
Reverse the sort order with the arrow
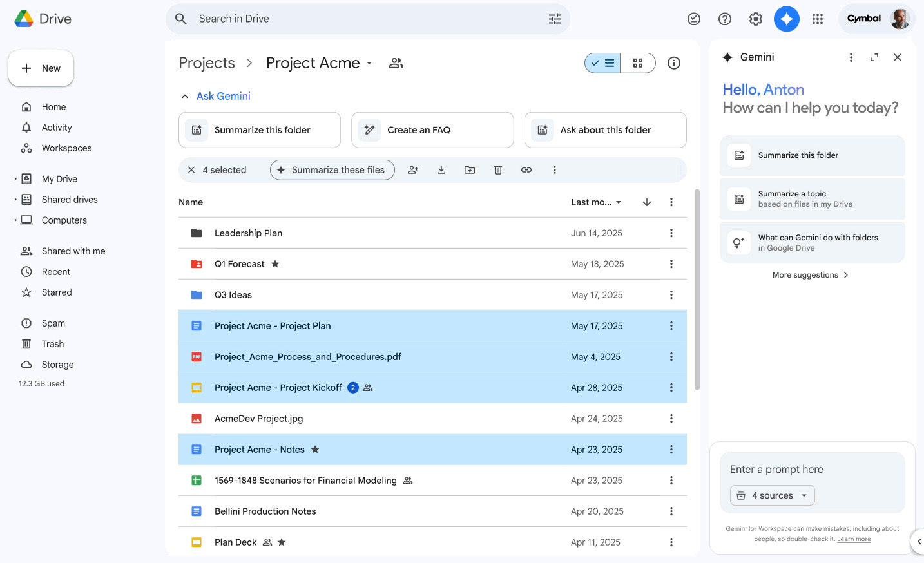click(x=646, y=202)
